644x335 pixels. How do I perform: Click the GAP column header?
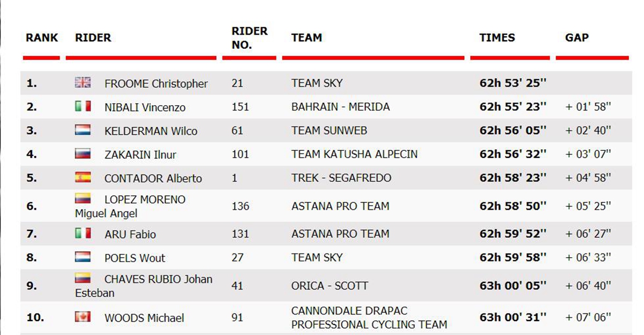[577, 38]
